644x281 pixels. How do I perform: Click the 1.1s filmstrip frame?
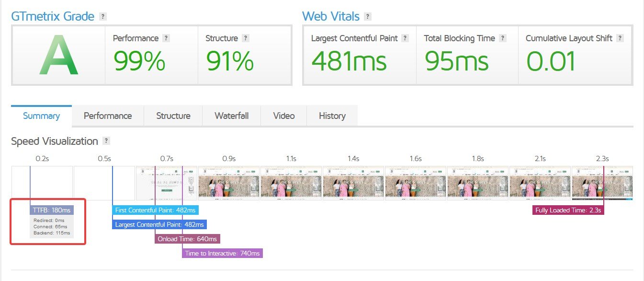point(291,183)
